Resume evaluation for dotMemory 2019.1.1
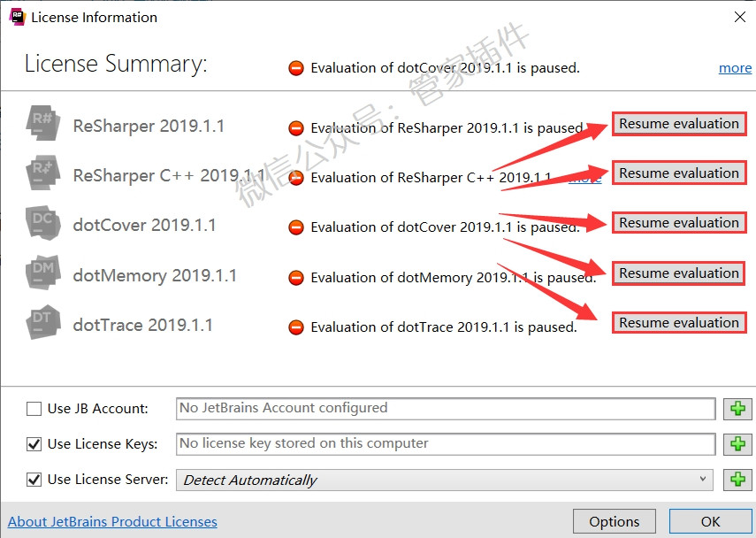Screen dimensions: 756x538 tap(679, 273)
